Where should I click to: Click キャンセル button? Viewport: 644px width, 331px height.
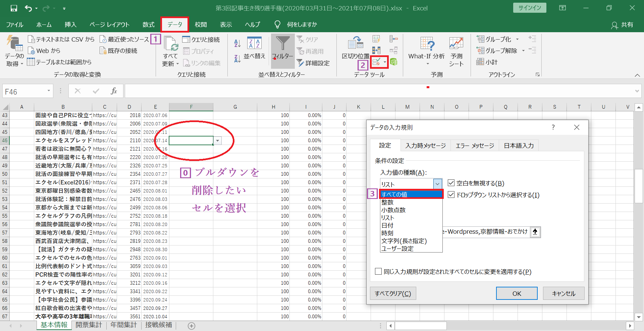click(x=563, y=293)
